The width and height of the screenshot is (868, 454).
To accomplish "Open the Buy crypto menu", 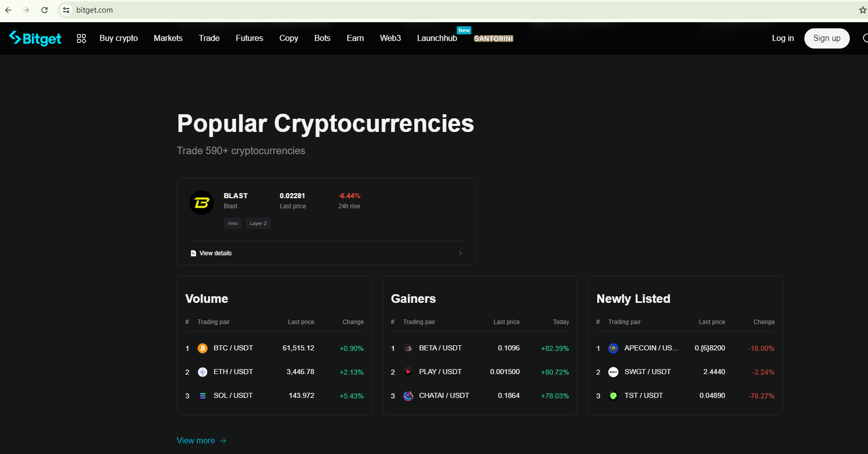I will (x=119, y=38).
